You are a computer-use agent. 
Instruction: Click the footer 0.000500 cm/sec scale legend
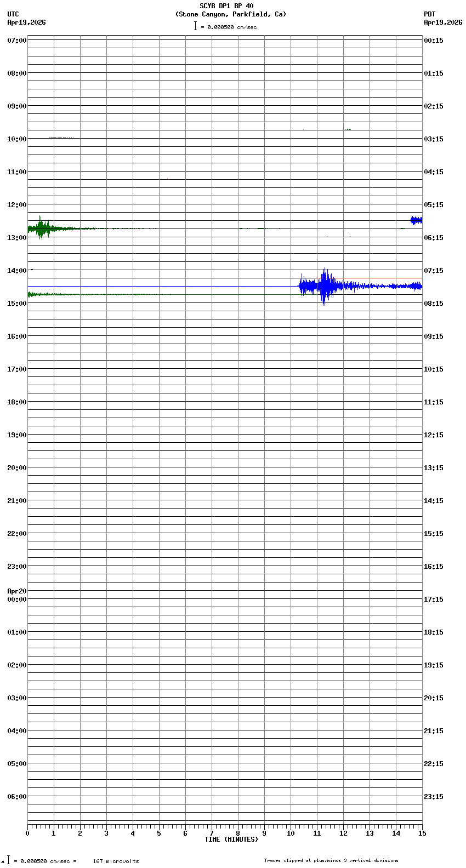(x=46, y=861)
